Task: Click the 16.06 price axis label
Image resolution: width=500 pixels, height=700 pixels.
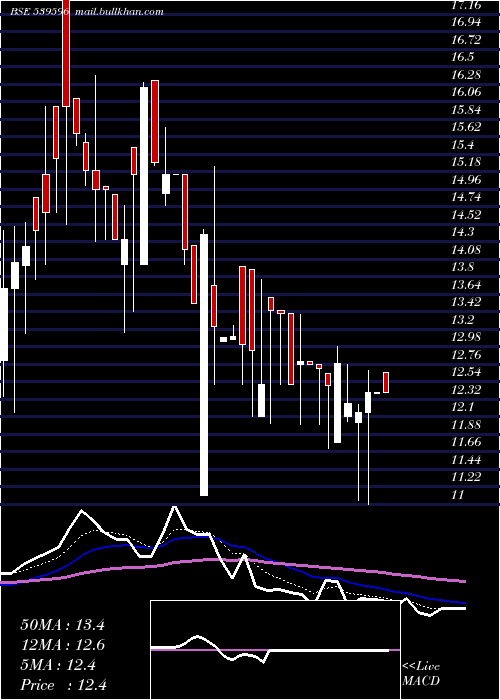Action: (x=466, y=92)
